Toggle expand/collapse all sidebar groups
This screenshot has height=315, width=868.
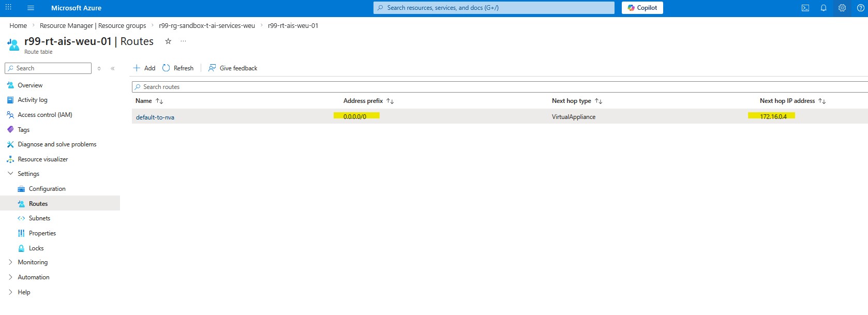[x=99, y=68]
